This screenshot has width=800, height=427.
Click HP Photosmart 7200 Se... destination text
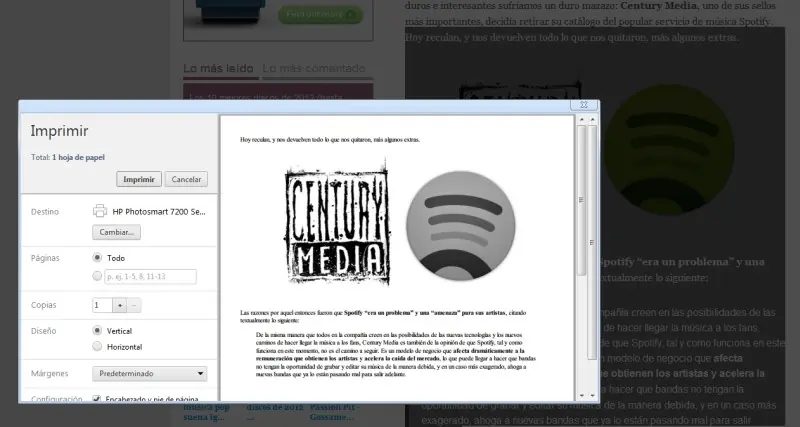(x=159, y=211)
